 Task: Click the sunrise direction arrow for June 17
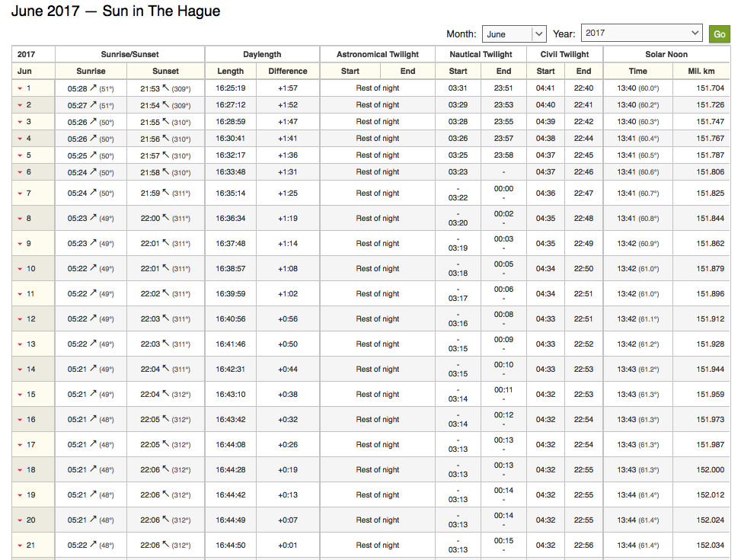[94, 445]
